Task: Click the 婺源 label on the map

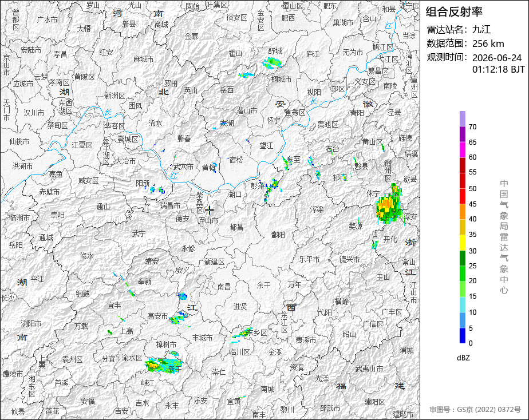Action: coord(356,226)
